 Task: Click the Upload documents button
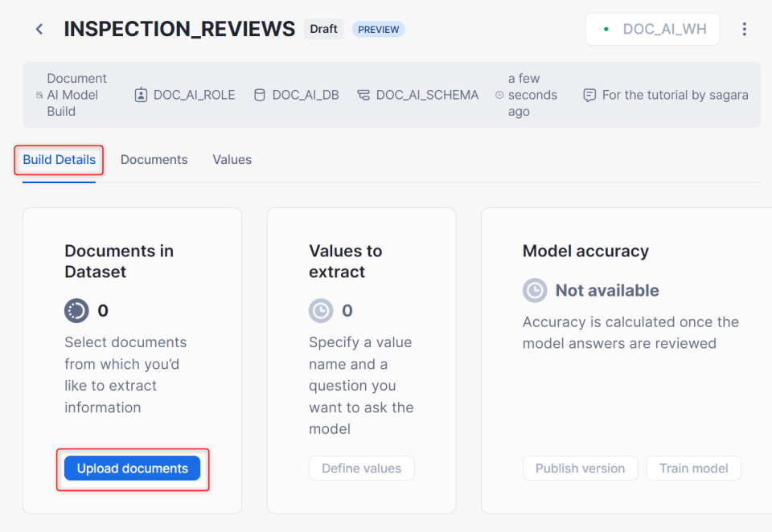[133, 468]
